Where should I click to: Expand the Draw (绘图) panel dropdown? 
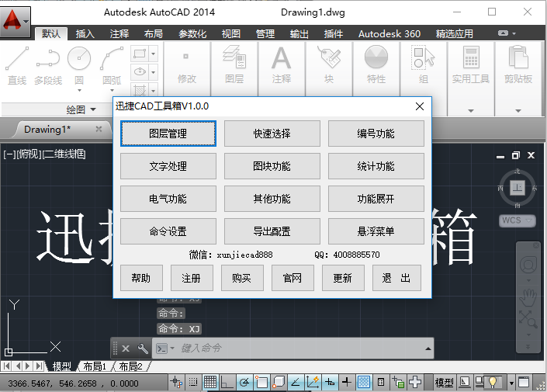pyautogui.click(x=93, y=109)
